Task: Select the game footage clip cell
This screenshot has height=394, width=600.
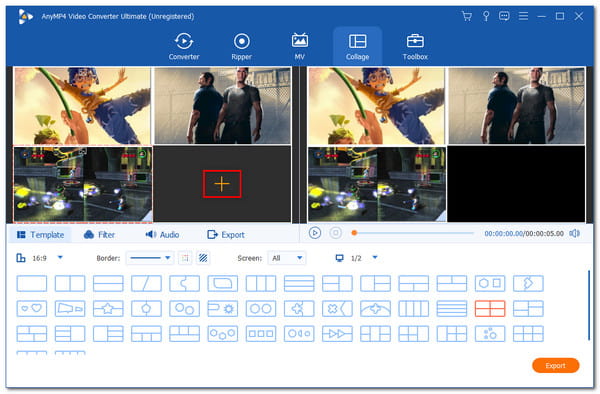Action: (83, 184)
